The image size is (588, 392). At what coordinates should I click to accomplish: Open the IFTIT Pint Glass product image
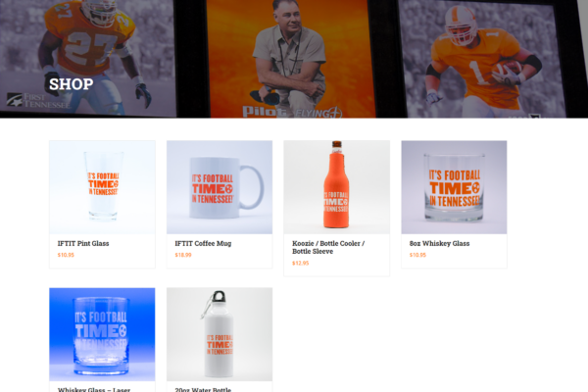click(102, 187)
